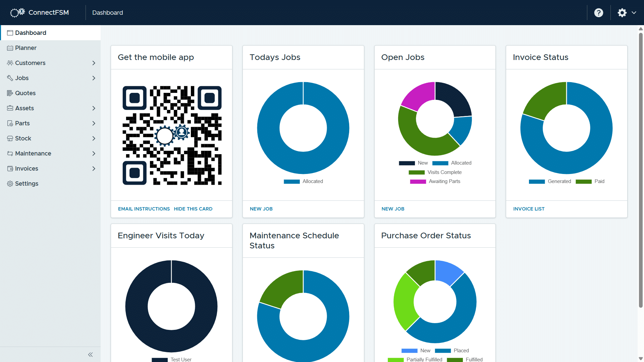
Task: Click NEW JOB in Open Jobs card
Action: point(393,209)
